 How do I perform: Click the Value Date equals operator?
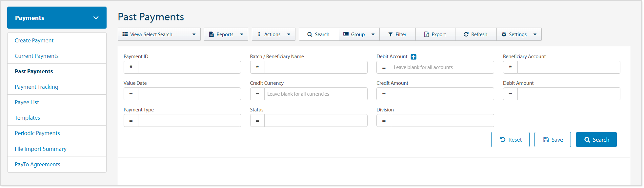coord(131,94)
